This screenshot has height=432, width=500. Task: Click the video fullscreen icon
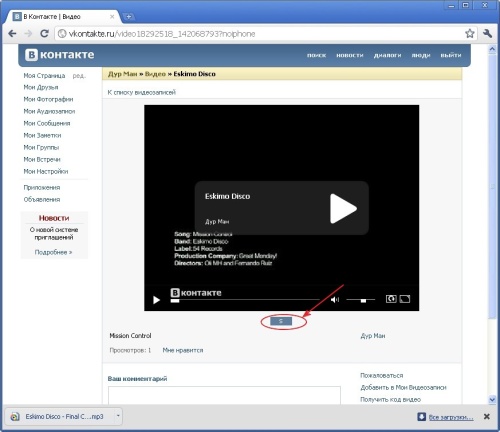405,299
